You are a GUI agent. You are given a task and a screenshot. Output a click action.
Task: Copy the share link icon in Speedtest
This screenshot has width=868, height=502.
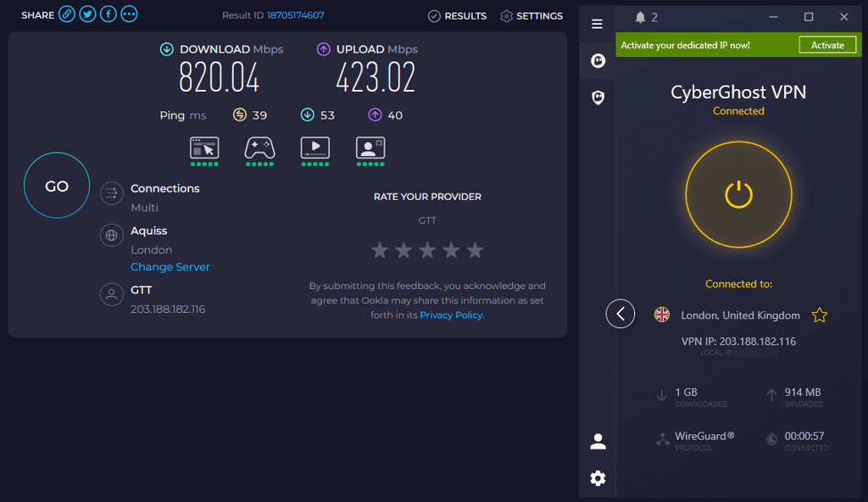[67, 14]
